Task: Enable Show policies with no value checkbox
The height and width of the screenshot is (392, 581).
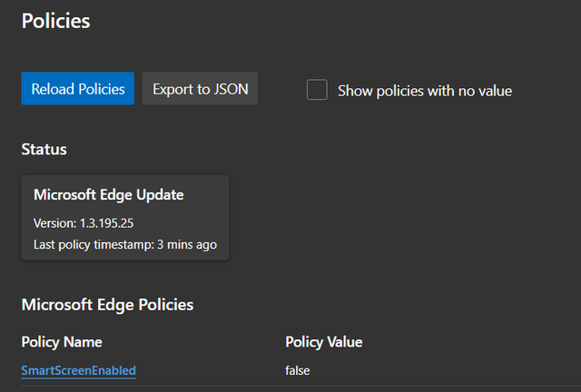Action: coord(317,90)
